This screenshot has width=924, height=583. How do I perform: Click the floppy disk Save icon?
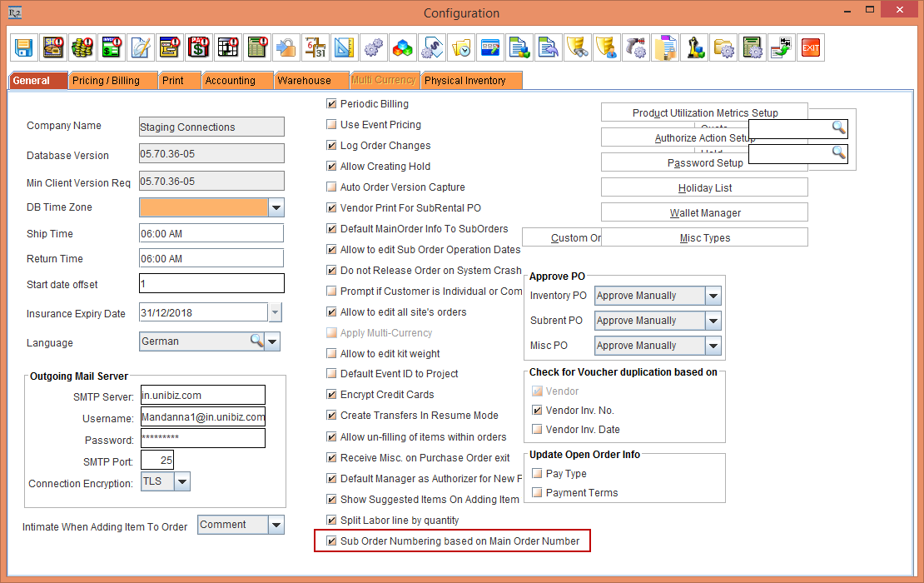[23, 47]
